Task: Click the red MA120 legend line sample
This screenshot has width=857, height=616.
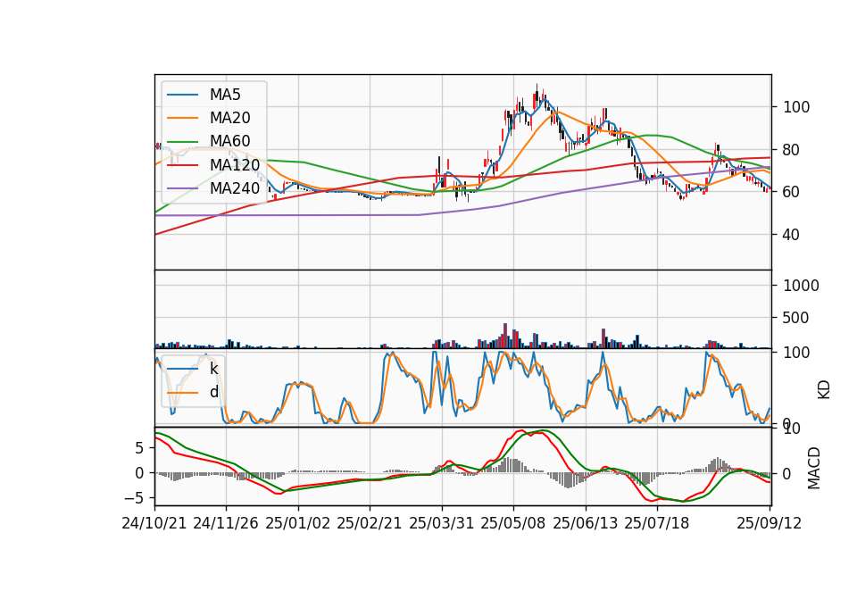Action: (182, 164)
